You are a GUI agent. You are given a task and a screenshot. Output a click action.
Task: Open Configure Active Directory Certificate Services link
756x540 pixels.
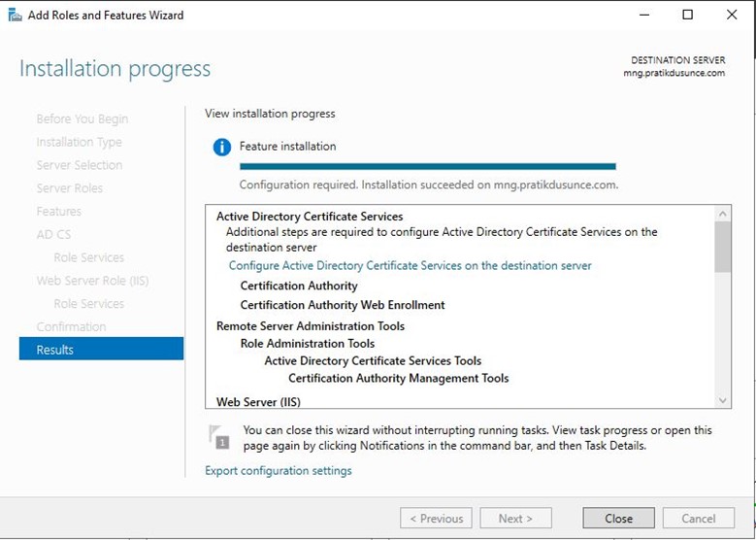pos(410,266)
